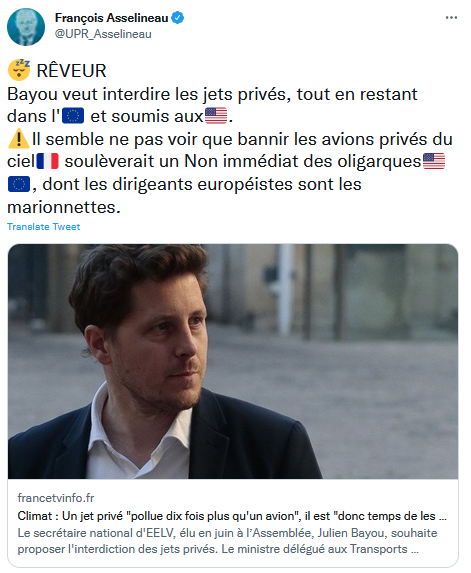Click the word "marionnettes" in the tweet

[x=64, y=207]
